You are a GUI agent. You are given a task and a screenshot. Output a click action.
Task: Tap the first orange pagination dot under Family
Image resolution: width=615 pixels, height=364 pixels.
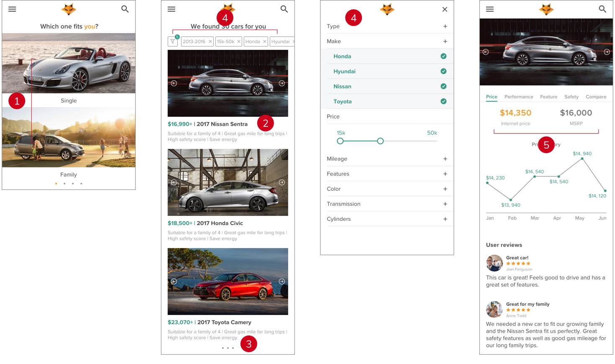tap(56, 183)
